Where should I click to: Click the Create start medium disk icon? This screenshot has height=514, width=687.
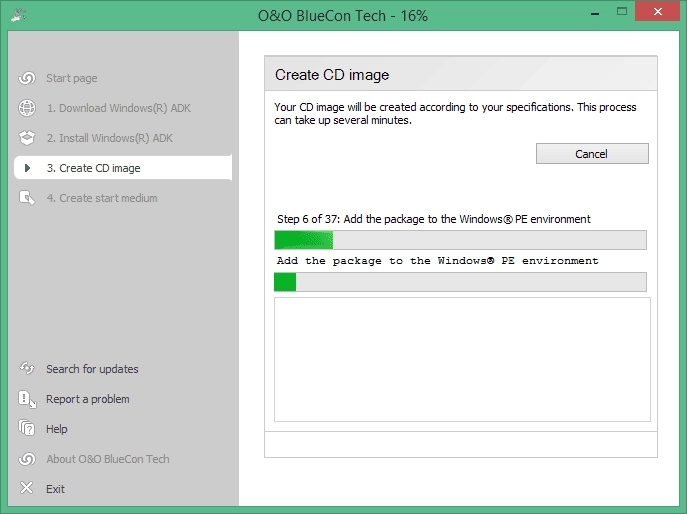coord(27,198)
